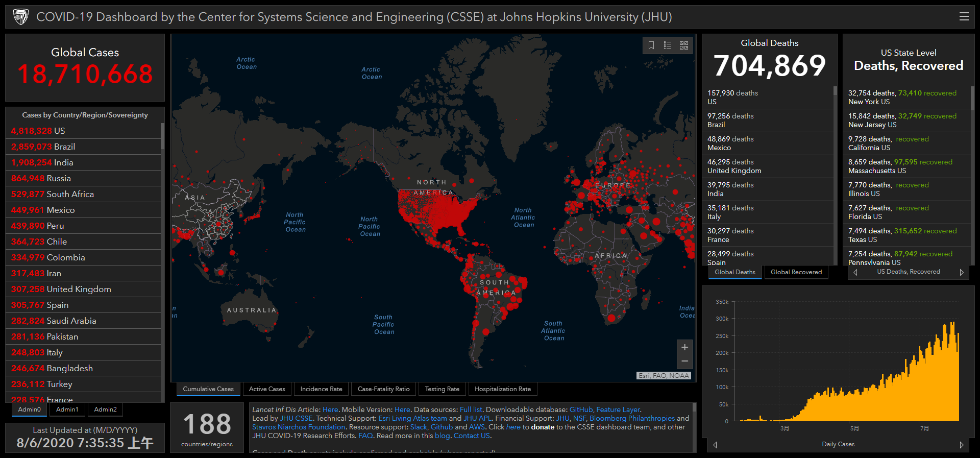980x458 pixels.
Task: Go to previous Daily Cases chart
Action: 715,445
